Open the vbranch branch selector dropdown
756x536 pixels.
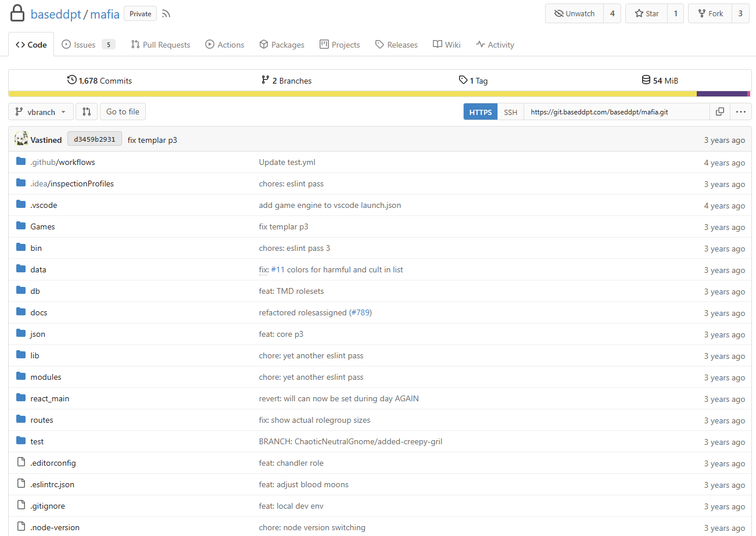[41, 112]
